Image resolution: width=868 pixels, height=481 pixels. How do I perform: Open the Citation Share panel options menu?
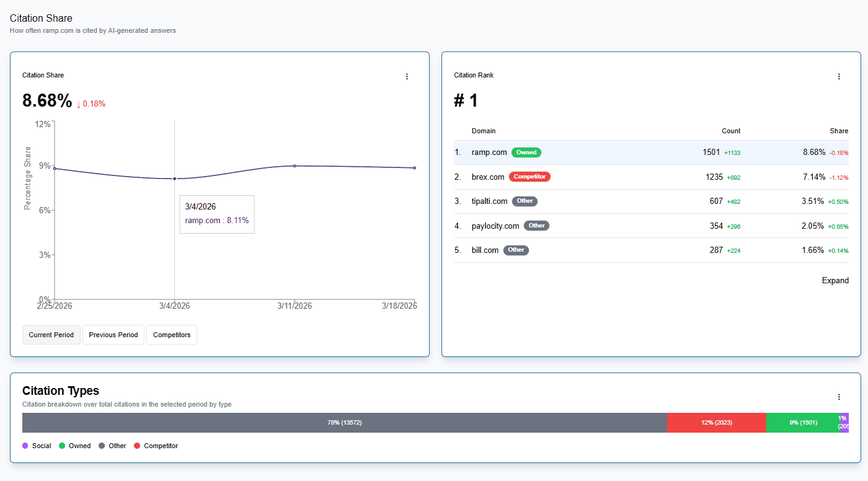tap(407, 76)
